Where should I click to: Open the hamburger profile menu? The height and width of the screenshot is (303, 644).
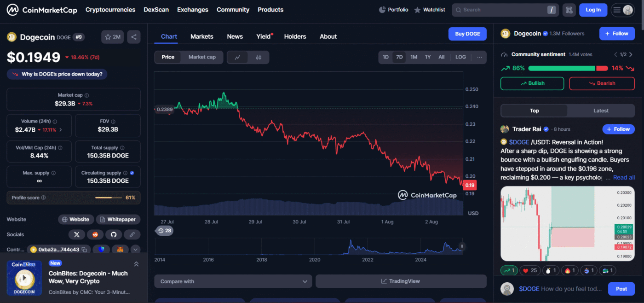tap(622, 10)
